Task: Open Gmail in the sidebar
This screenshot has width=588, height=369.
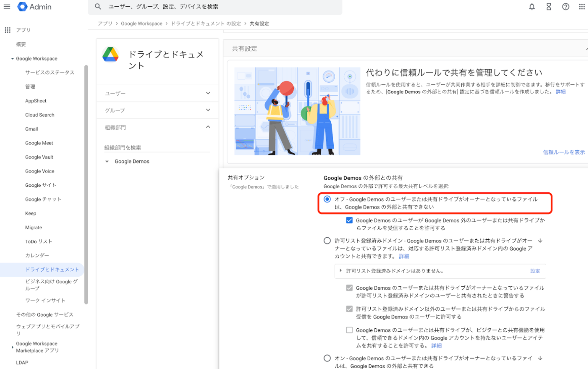Action: (x=32, y=129)
